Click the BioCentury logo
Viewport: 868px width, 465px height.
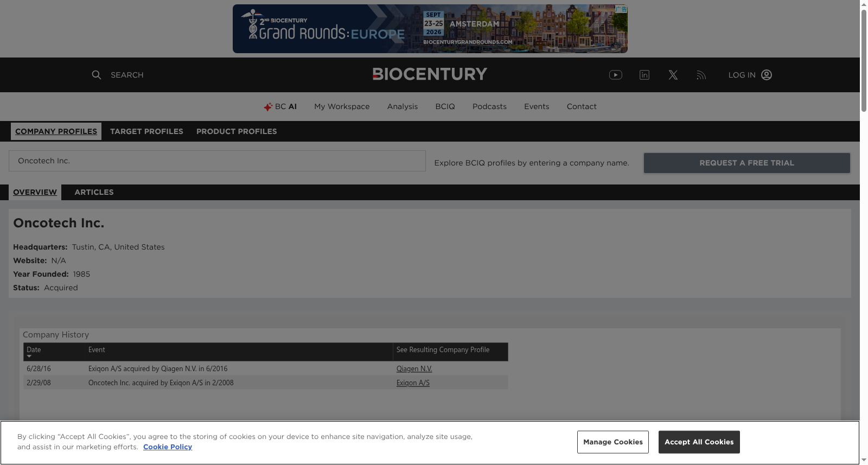(430, 74)
